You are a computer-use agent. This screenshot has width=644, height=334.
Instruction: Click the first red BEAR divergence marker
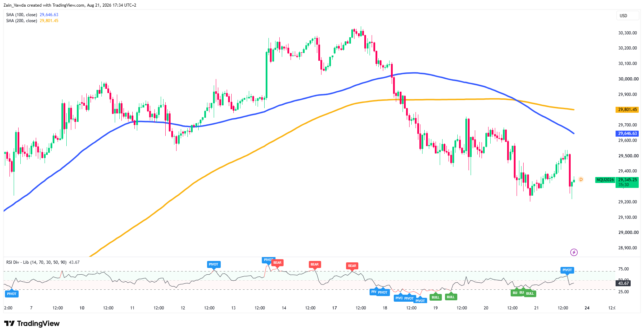277,263
